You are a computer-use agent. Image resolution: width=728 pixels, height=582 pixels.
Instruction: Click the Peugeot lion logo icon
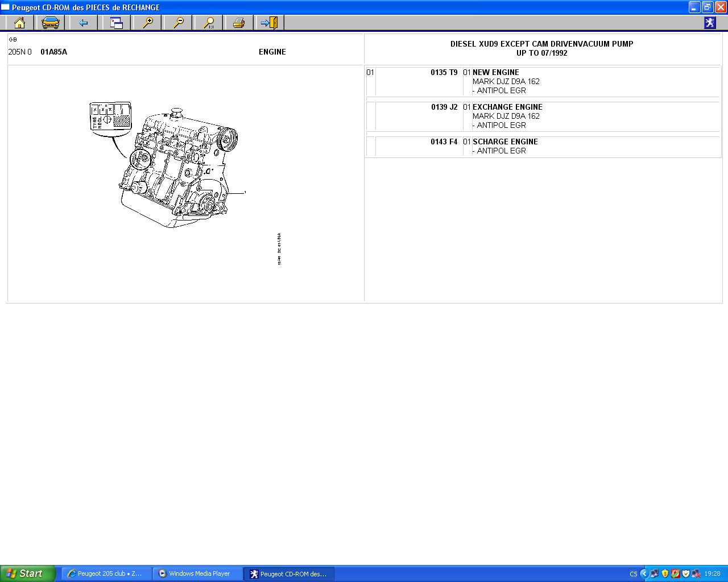click(710, 23)
